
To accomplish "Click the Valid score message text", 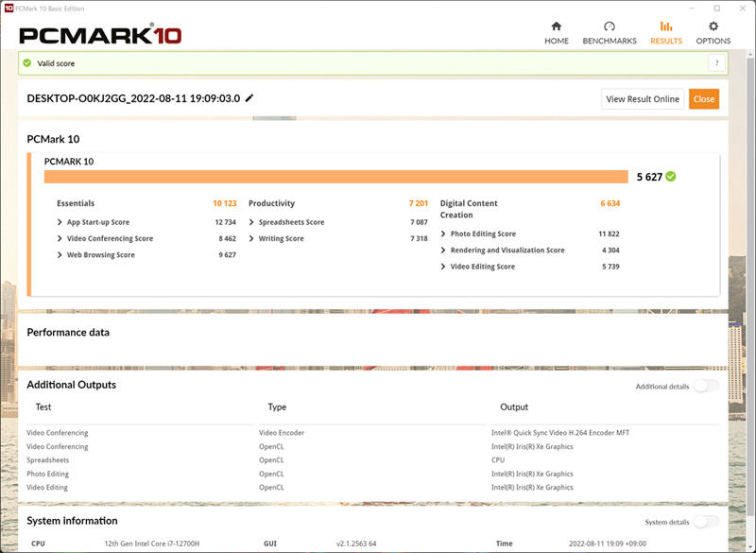I will tap(56, 63).
